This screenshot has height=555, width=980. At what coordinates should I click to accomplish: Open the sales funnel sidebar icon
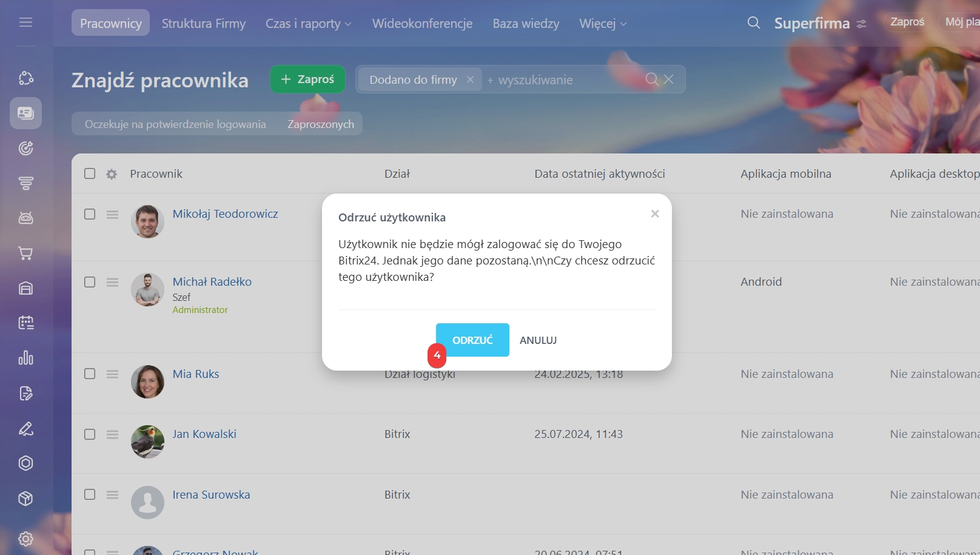click(x=25, y=183)
